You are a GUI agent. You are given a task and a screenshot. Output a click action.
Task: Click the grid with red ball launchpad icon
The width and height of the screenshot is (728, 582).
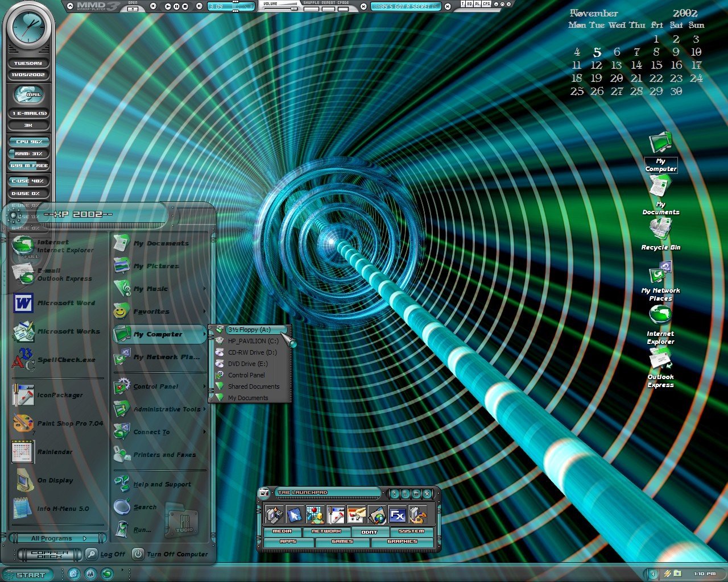coord(315,515)
